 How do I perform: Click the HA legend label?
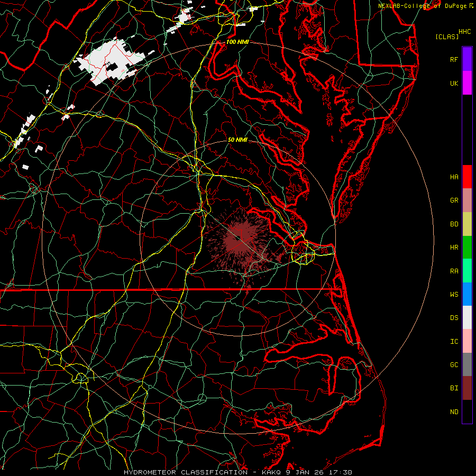pyautogui.click(x=454, y=177)
